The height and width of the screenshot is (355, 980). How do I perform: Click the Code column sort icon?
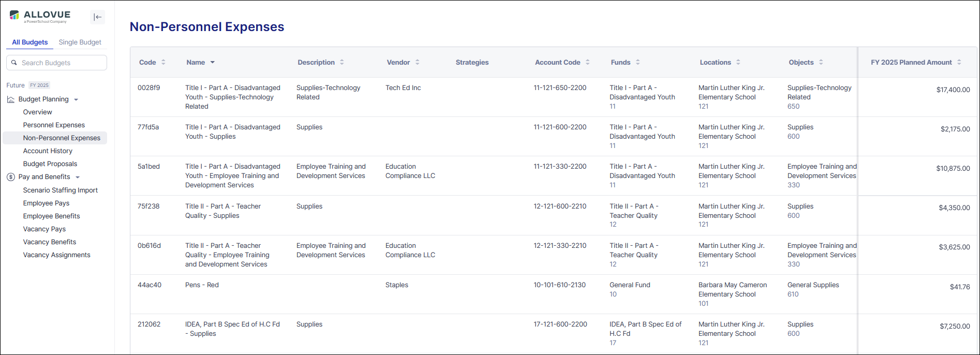[x=164, y=62]
